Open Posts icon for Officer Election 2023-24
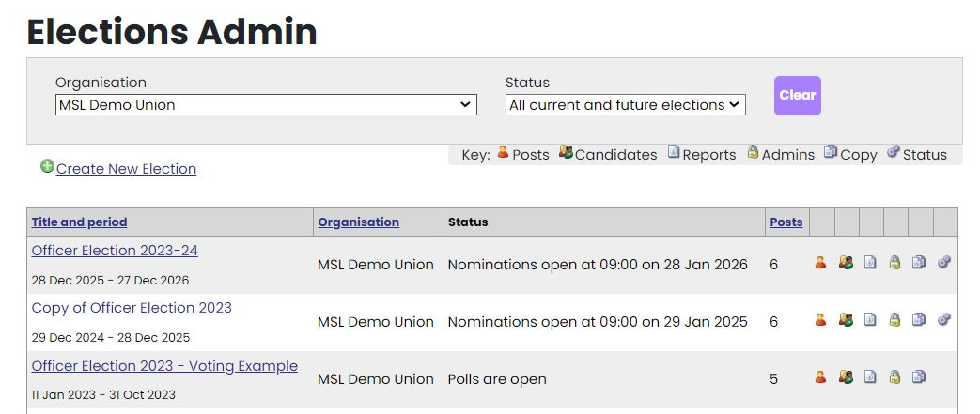The image size is (980, 414). point(820,264)
